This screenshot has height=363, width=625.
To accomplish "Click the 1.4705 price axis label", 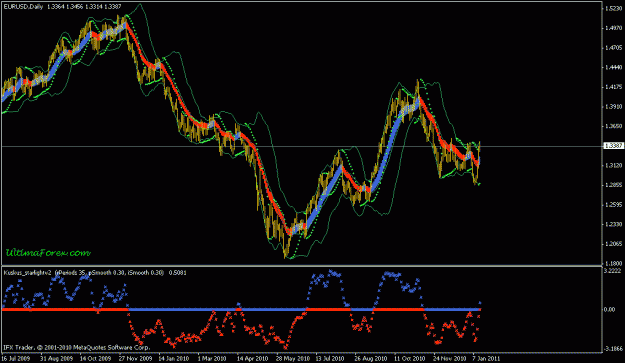I will [x=614, y=48].
